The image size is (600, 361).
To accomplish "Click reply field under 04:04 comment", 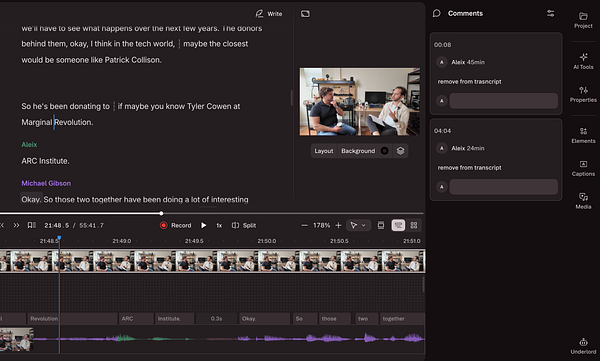I will 504,187.
